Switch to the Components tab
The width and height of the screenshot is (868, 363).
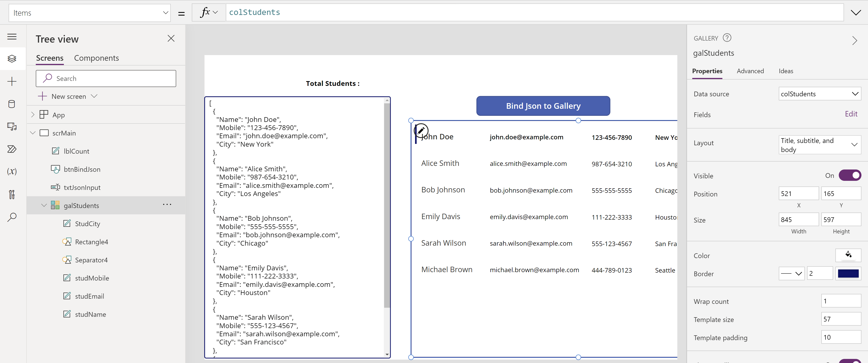pyautogui.click(x=96, y=58)
